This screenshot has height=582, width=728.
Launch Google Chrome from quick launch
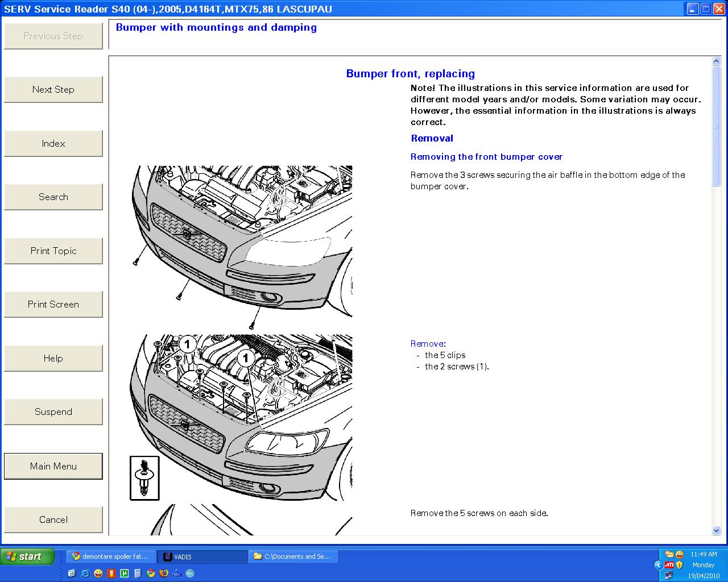151,573
